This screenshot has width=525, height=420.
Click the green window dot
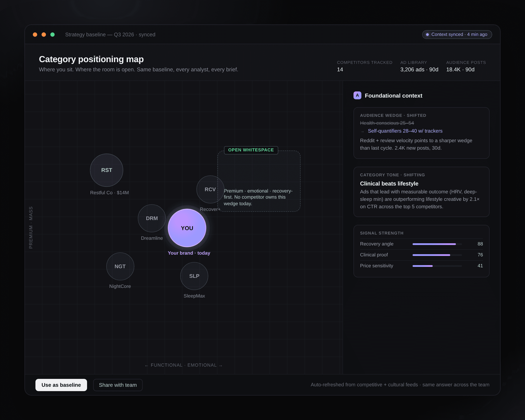click(52, 35)
